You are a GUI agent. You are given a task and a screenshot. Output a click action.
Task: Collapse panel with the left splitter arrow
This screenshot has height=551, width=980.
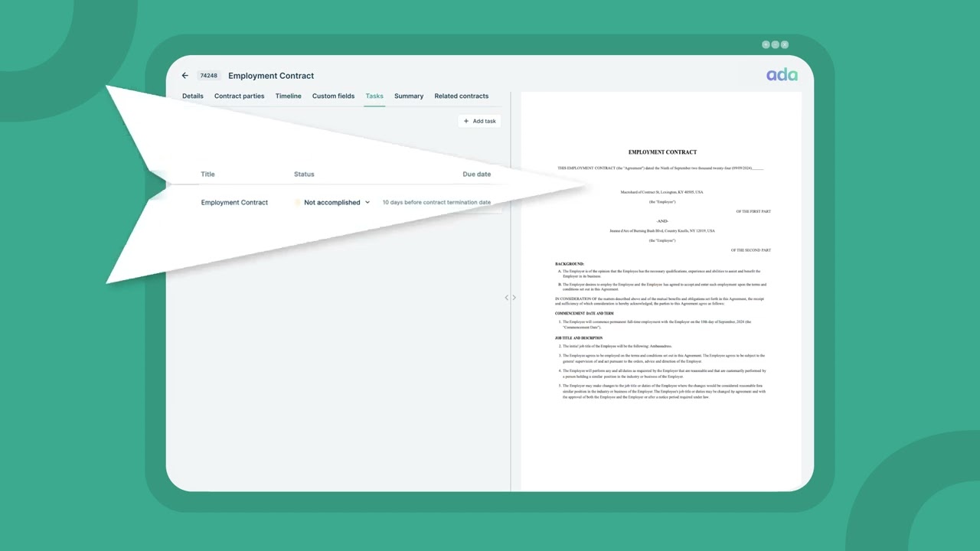pos(507,298)
